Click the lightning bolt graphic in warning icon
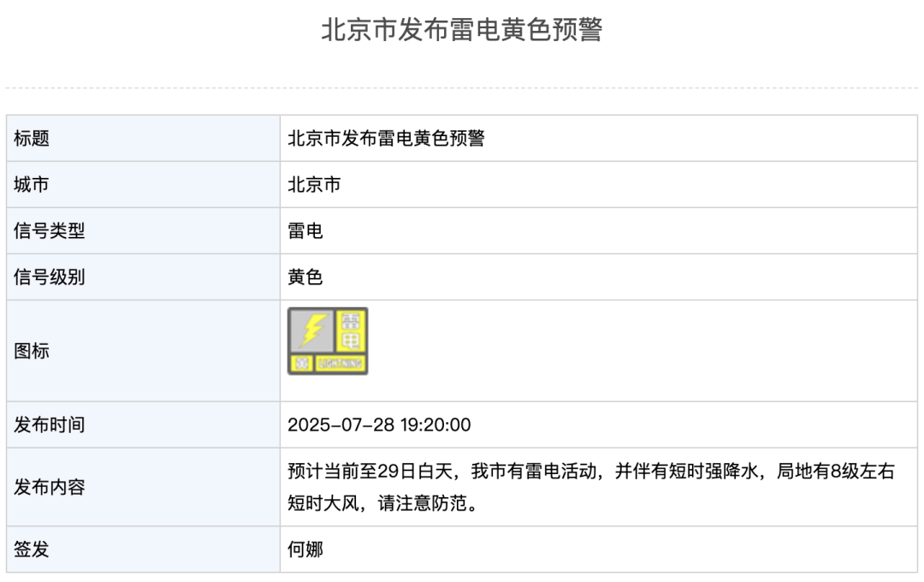Screen dimensions: 924x582 click(x=312, y=330)
